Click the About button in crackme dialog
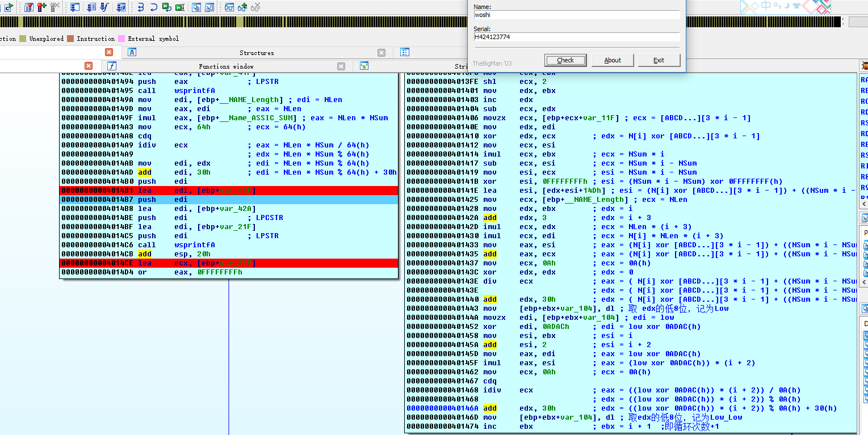Image resolution: width=868 pixels, height=435 pixels. coord(613,60)
